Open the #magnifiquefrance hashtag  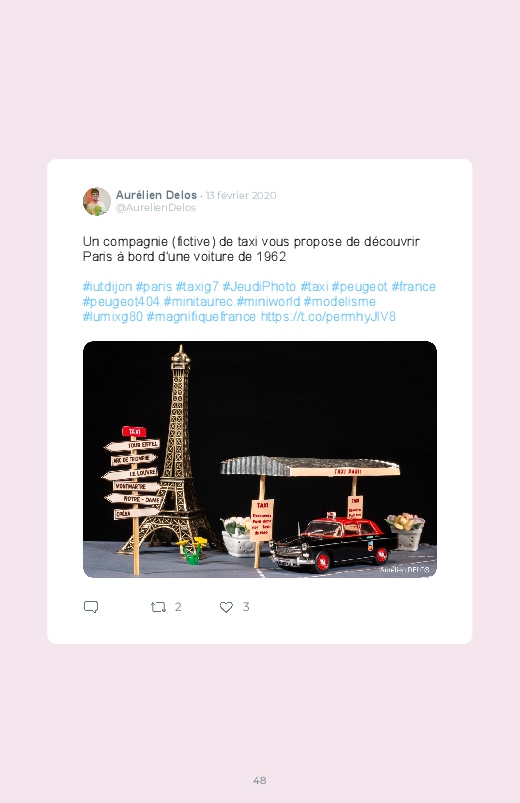pyautogui.click(x=201, y=316)
